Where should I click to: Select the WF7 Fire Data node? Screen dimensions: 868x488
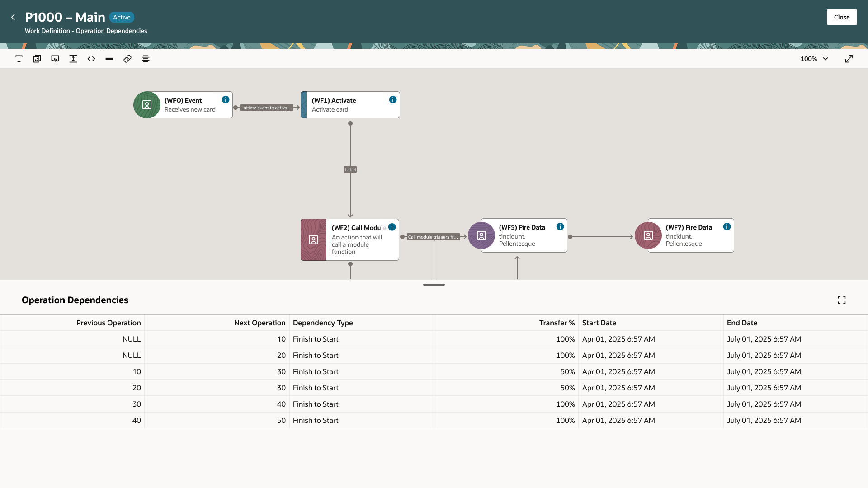point(684,235)
